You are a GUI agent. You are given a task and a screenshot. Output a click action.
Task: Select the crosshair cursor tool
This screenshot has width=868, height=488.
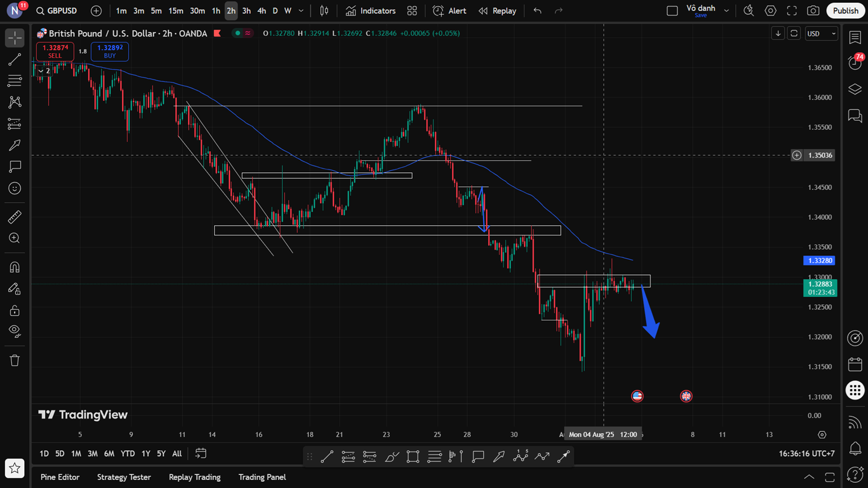pos(15,38)
